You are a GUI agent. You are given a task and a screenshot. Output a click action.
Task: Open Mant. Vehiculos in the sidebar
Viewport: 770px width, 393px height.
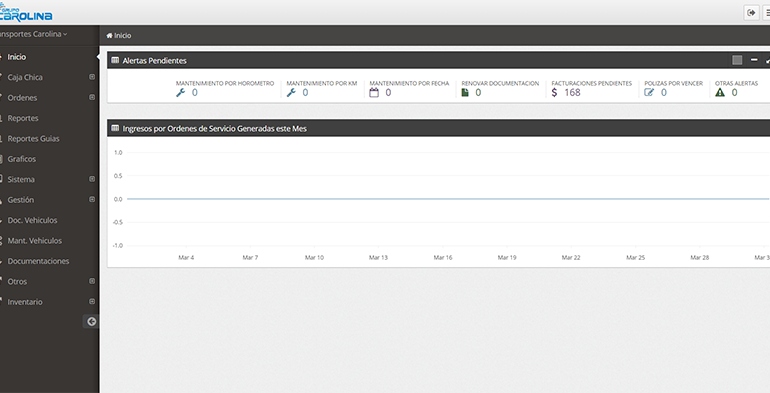point(35,241)
